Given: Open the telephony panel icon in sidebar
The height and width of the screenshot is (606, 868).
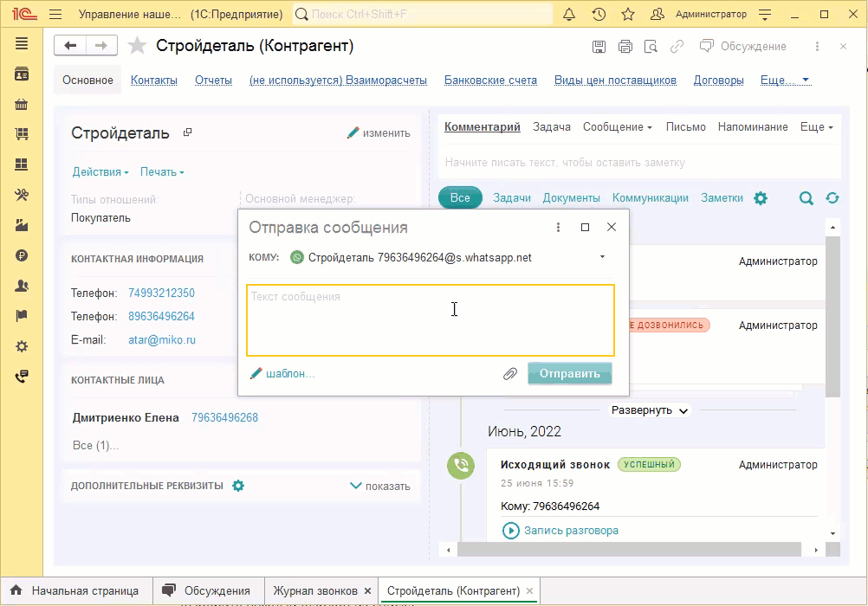Looking at the screenshot, I should pos(22,377).
